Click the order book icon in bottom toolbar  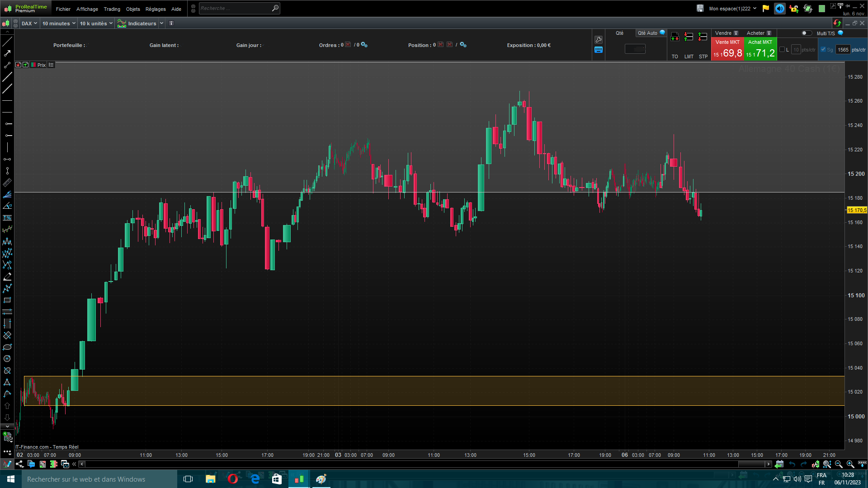(x=54, y=464)
